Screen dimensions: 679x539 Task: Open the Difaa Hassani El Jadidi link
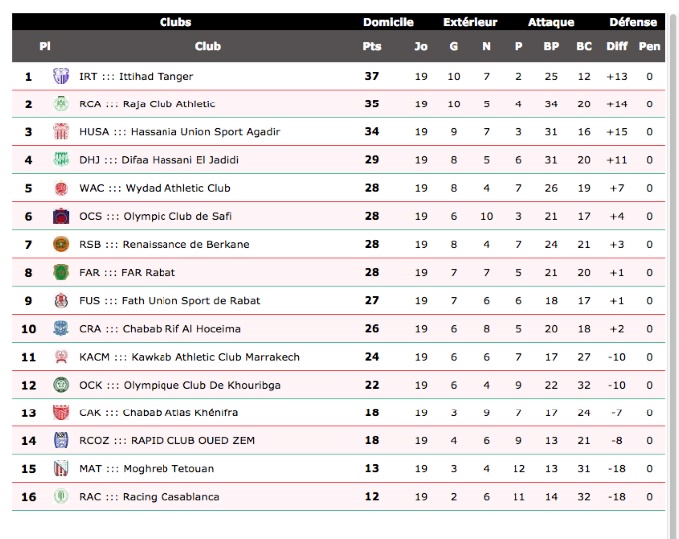click(159, 160)
